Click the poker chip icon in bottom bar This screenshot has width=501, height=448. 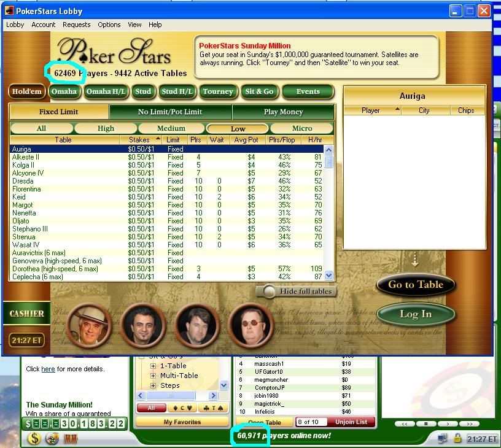point(52,438)
